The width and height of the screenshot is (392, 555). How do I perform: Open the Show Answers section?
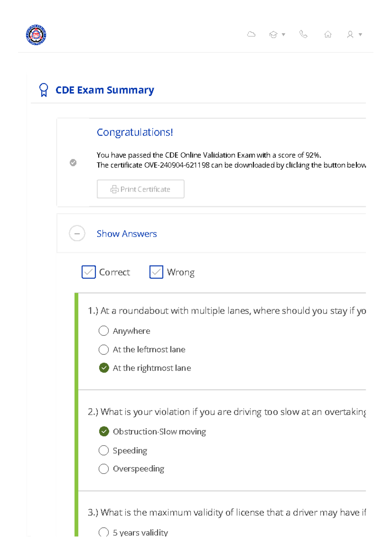[x=126, y=233]
